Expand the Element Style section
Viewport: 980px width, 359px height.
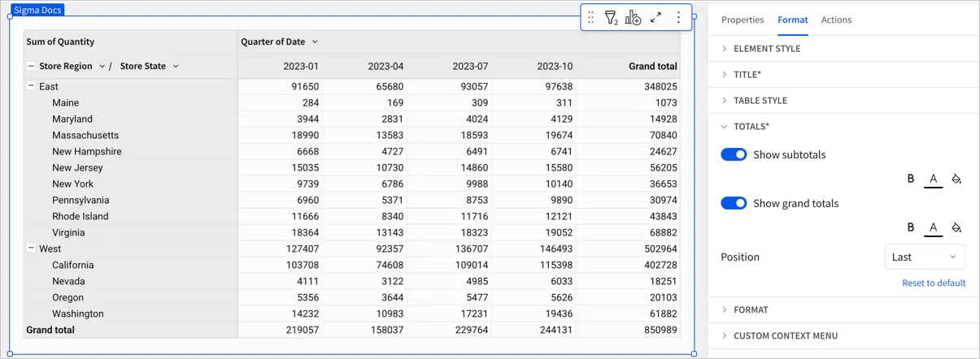(843, 49)
